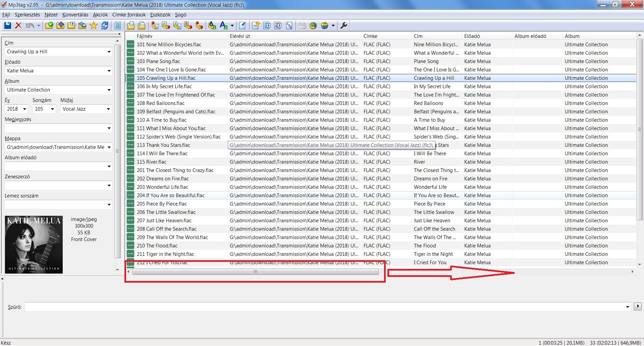
Task: Click the filter button right of Szűrő
Action: coord(638,306)
